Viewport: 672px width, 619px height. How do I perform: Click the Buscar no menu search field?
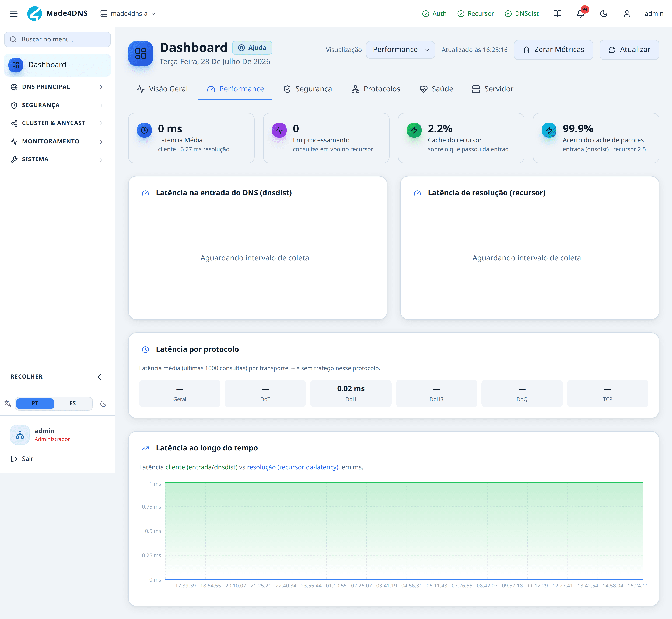(57, 39)
